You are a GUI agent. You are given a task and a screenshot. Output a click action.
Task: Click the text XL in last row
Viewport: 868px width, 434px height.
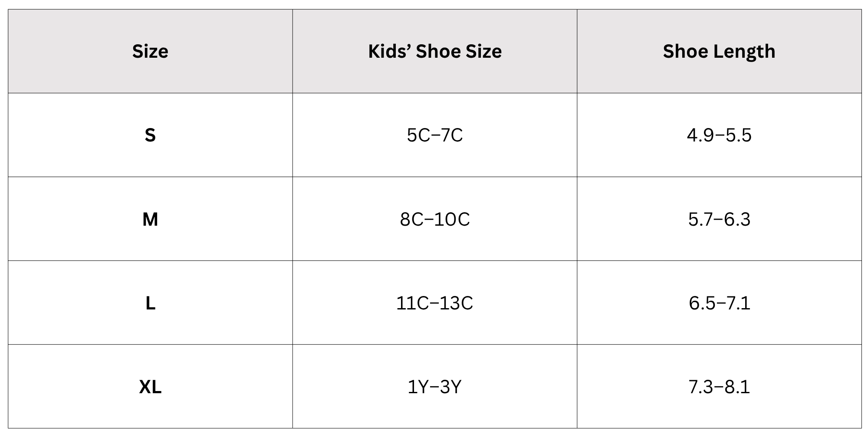tap(150, 387)
